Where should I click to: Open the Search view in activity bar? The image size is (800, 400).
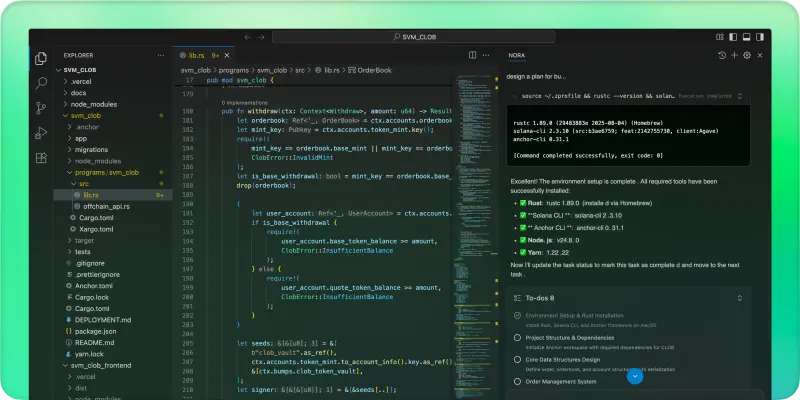[41, 84]
